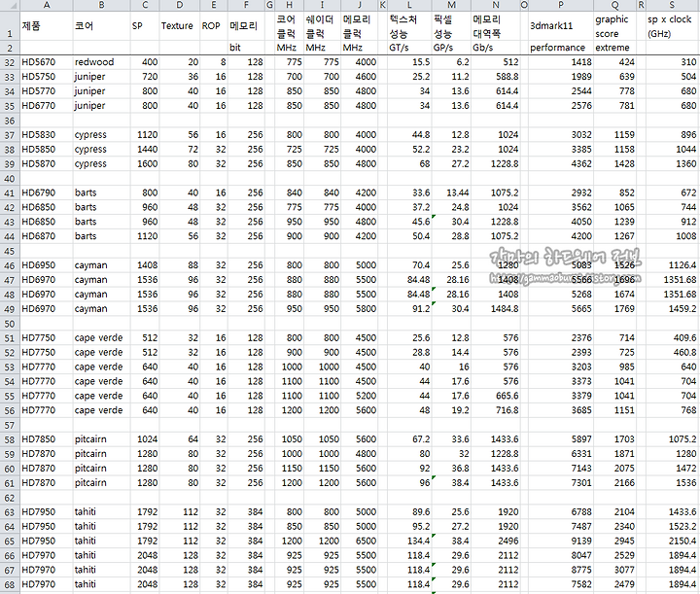Click the 665.6 memory bandwidth cell

coord(496,396)
